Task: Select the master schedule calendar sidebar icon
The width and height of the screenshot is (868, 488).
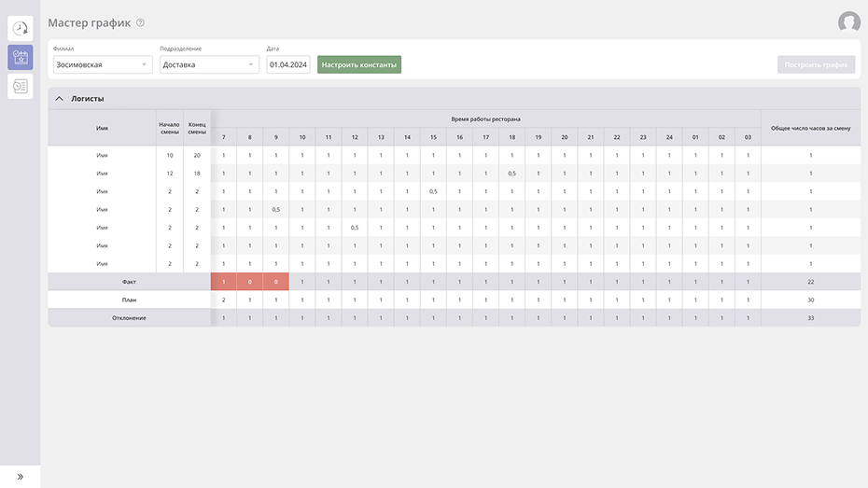Action: point(20,57)
